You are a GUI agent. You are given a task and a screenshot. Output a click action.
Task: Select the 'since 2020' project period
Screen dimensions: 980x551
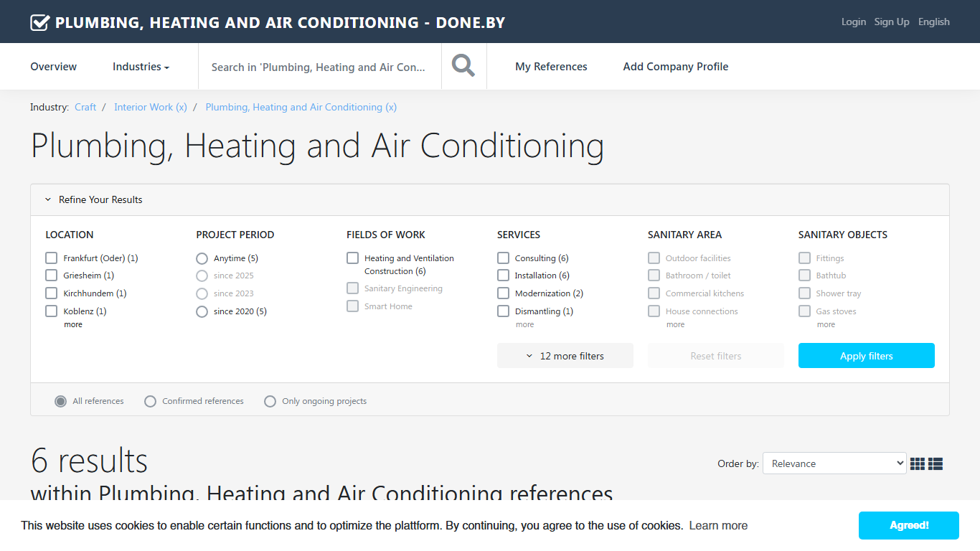tap(202, 311)
